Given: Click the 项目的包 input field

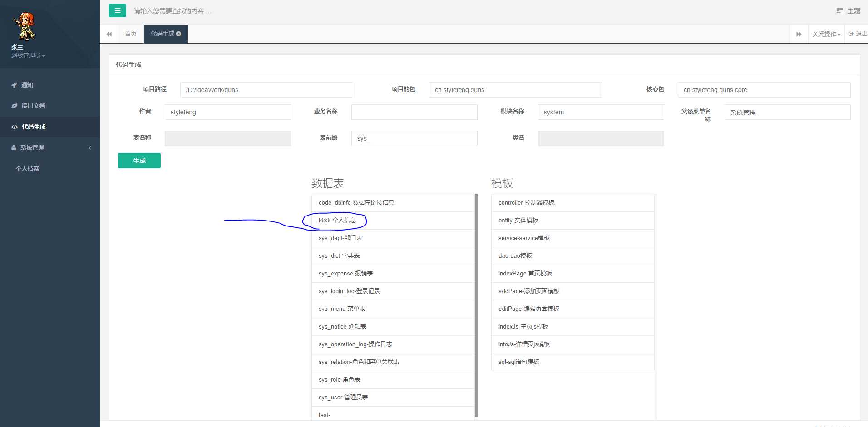Looking at the screenshot, I should 515,90.
